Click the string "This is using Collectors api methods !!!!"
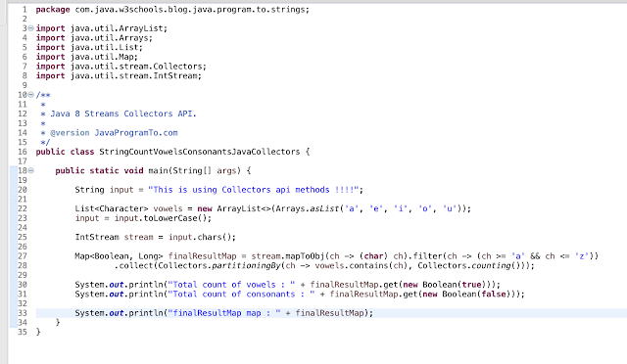 [254, 190]
